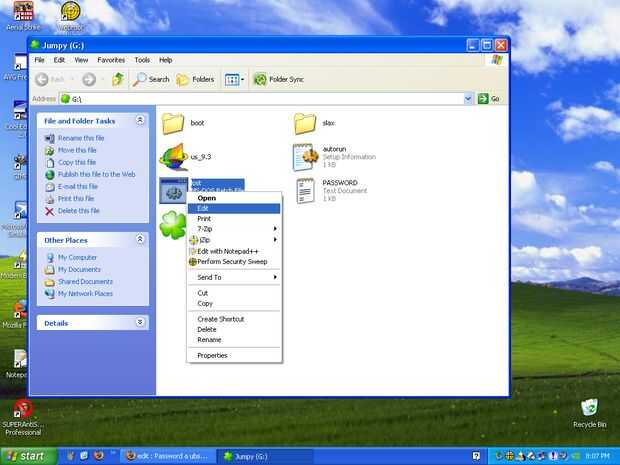Go up one folder level
620x465 pixels.
click(x=118, y=79)
